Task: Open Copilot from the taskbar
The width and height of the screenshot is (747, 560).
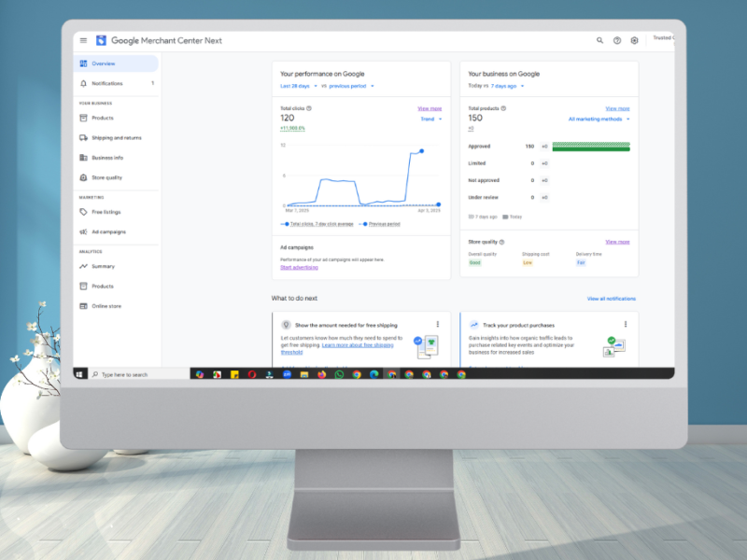Action: [200, 375]
